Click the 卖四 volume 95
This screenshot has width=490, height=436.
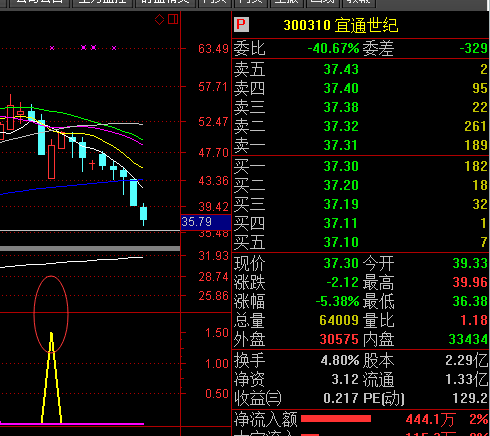[x=480, y=88]
